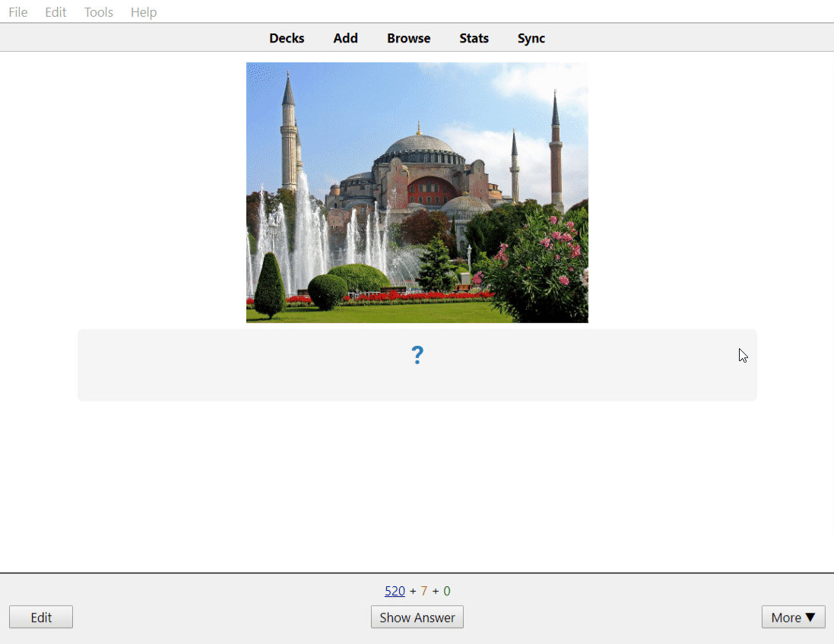
Task: Click the pink flowering bush in photo
Action: pyautogui.click(x=541, y=262)
